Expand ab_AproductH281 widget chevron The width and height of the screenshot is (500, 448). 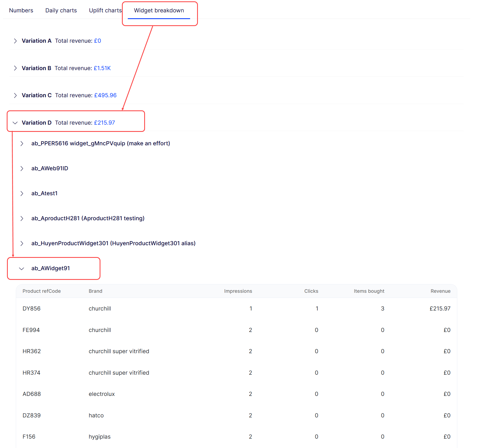point(22,219)
